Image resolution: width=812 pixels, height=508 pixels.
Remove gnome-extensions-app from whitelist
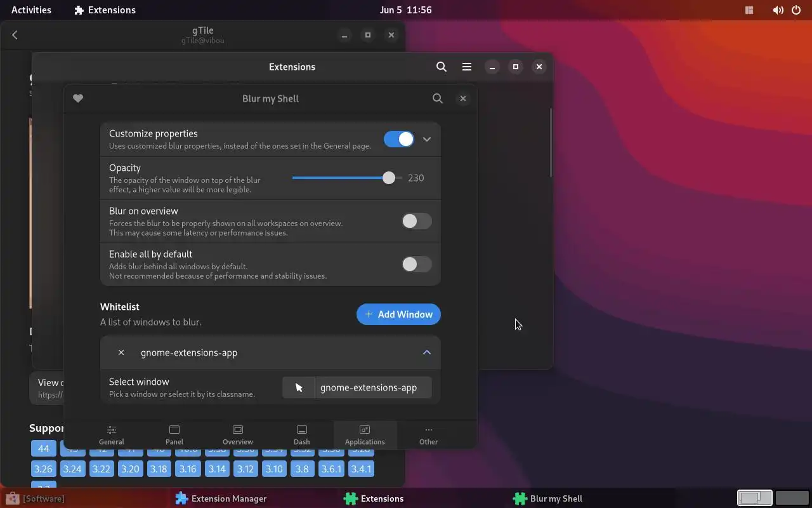coord(121,352)
